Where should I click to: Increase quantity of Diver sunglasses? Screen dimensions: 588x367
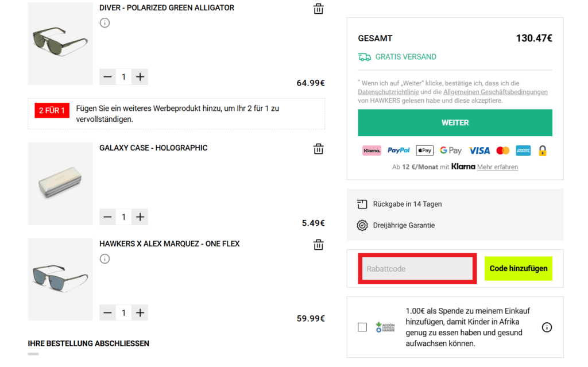(140, 77)
